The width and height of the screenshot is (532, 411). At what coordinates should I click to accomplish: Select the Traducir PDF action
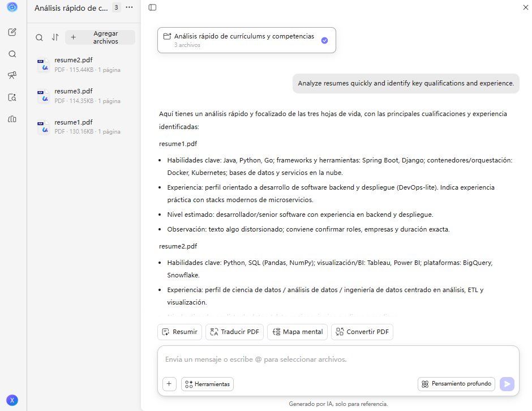pos(234,332)
